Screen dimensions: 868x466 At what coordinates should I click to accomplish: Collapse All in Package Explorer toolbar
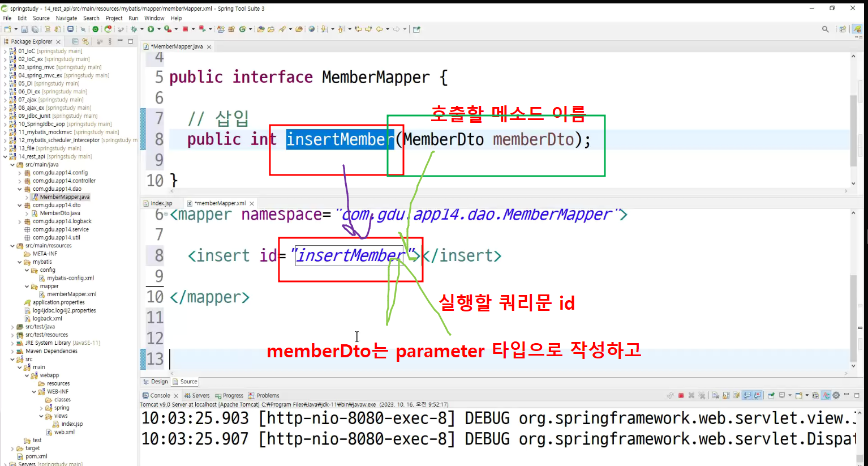(x=75, y=41)
